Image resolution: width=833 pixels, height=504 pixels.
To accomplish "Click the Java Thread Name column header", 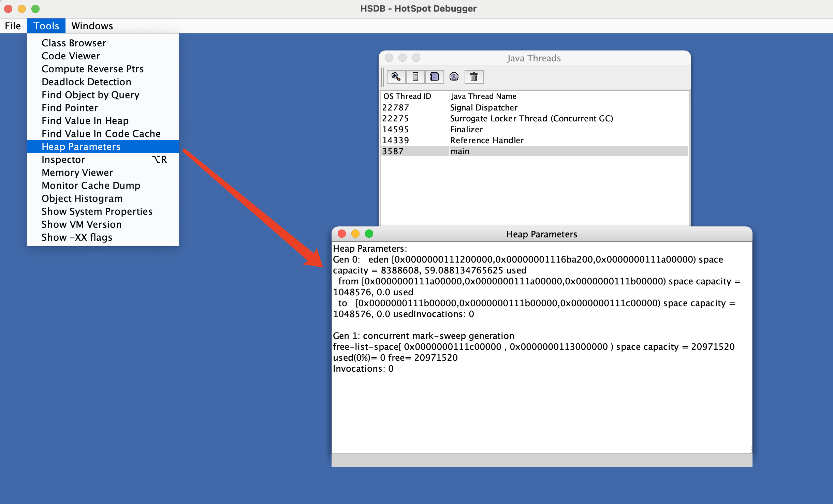I will pos(484,96).
